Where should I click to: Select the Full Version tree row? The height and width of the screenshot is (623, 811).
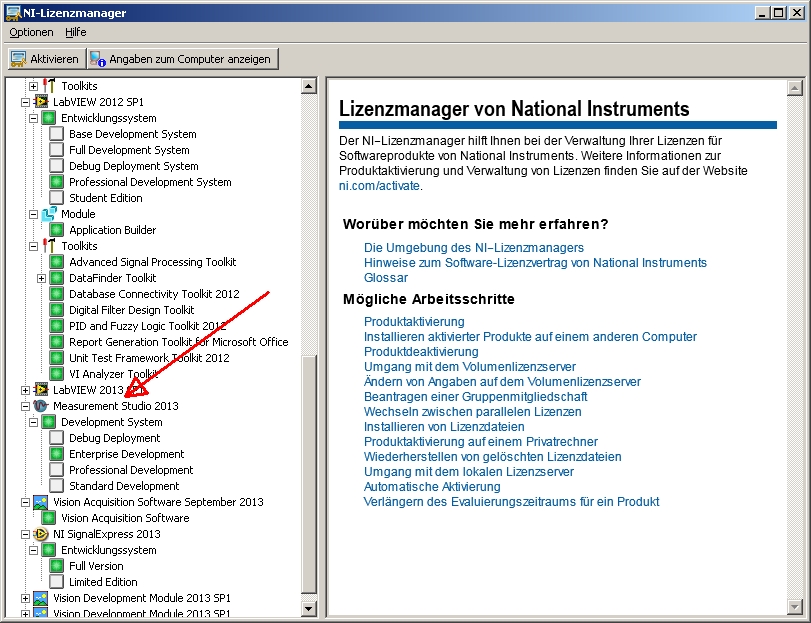(96, 566)
